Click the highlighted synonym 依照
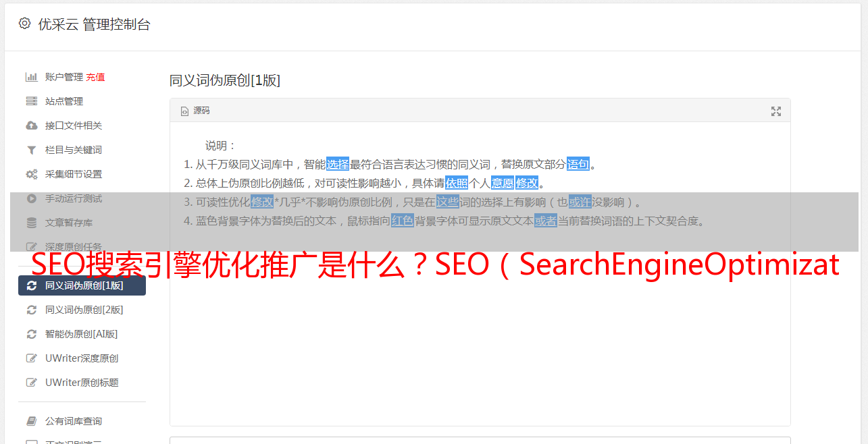The width and height of the screenshot is (868, 444). coord(457,183)
